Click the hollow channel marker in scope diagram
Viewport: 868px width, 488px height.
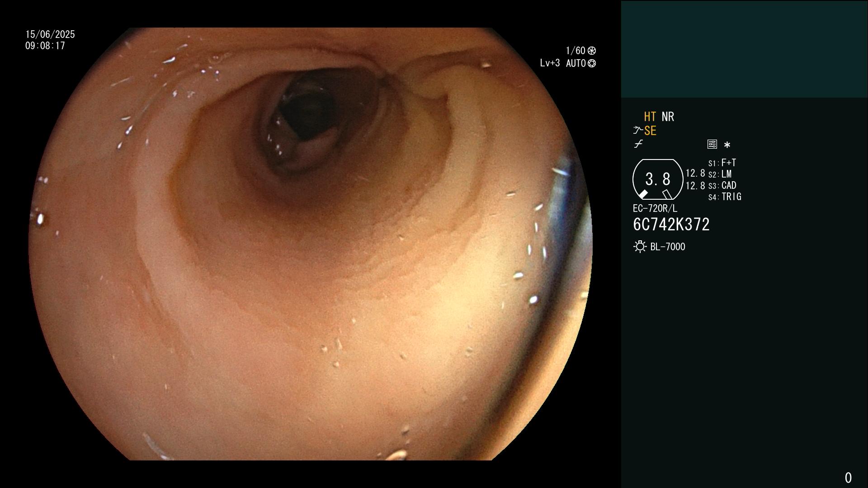click(667, 194)
